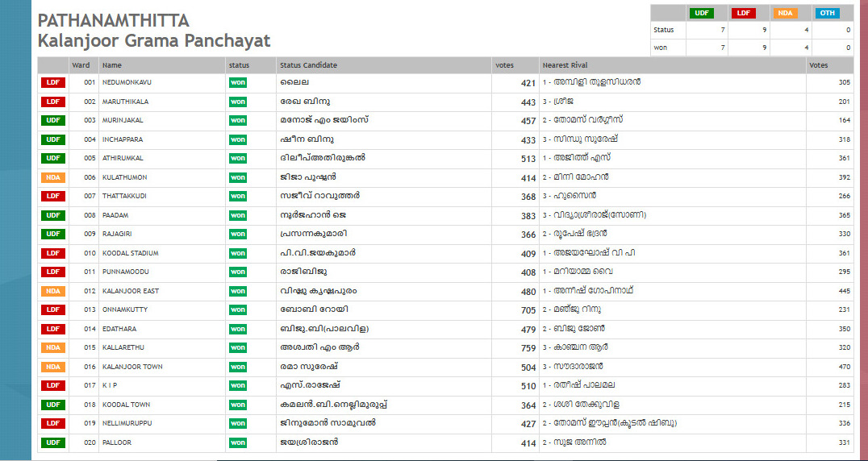Select the 759 votes cell for ward 015
The width and height of the screenshot is (868, 461).
click(528, 348)
